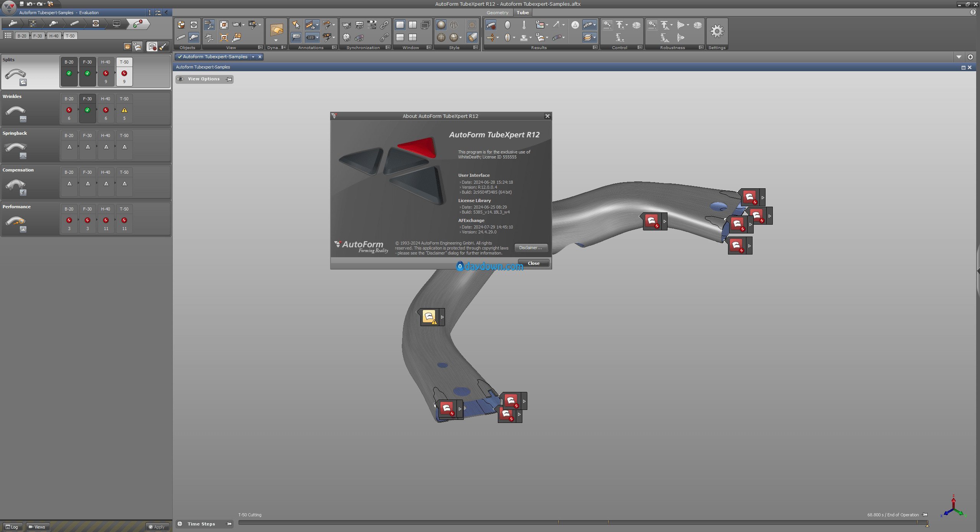Toggle the issues display icon in the left panel
The image size is (980, 532).
pyautogui.click(x=152, y=47)
